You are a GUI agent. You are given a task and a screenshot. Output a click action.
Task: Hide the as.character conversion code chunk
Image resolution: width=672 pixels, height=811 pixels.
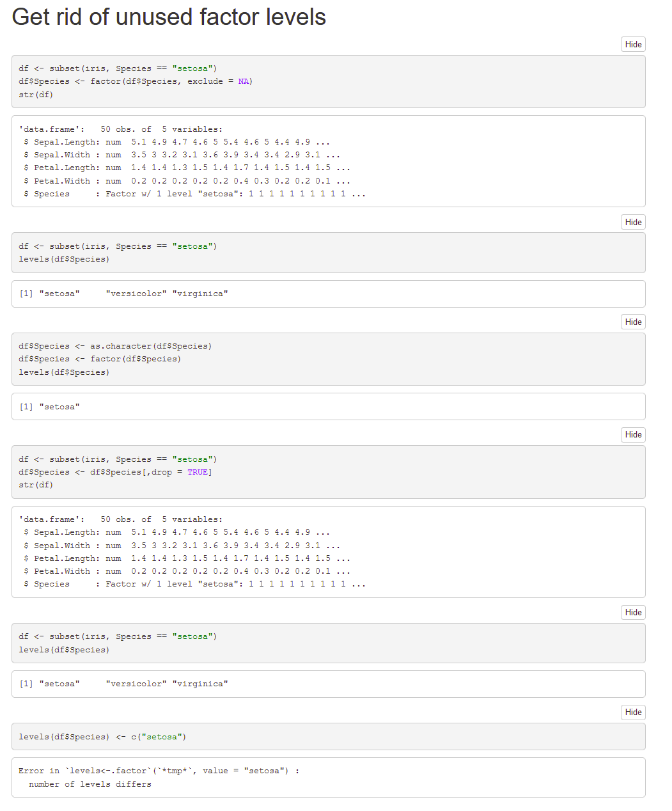pos(632,322)
